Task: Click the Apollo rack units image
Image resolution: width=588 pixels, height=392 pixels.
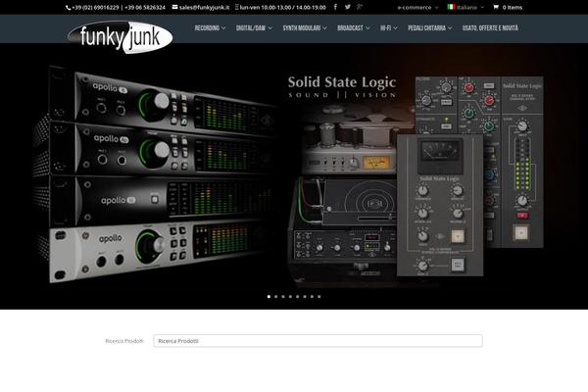Action: point(156,174)
